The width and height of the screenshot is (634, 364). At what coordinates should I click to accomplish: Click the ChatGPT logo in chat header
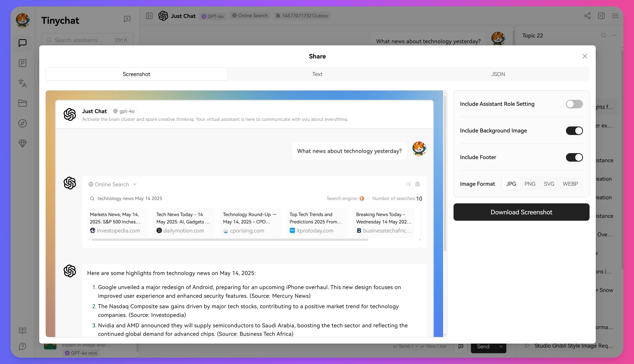tap(163, 16)
